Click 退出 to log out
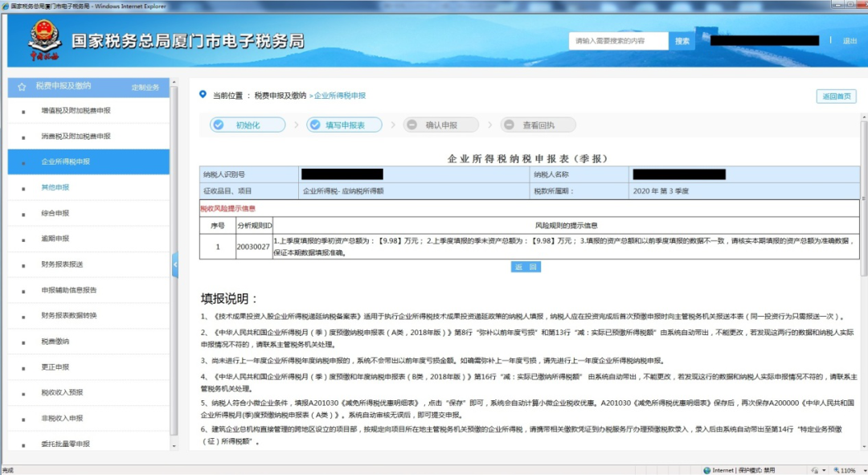The height and width of the screenshot is (475, 868). (850, 41)
